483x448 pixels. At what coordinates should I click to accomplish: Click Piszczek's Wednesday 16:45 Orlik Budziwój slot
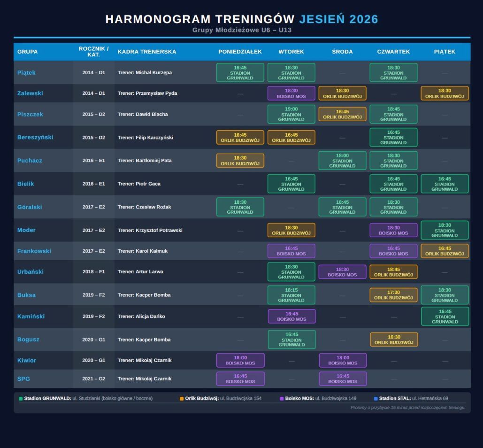pos(343,114)
